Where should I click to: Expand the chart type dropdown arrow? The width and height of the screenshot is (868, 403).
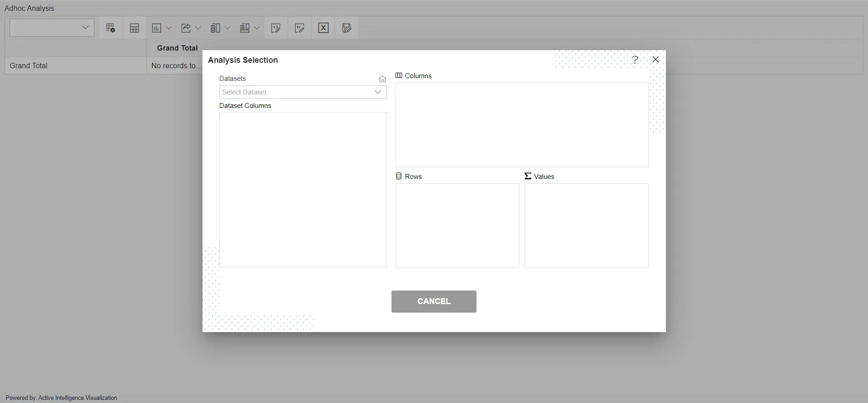pos(169,28)
